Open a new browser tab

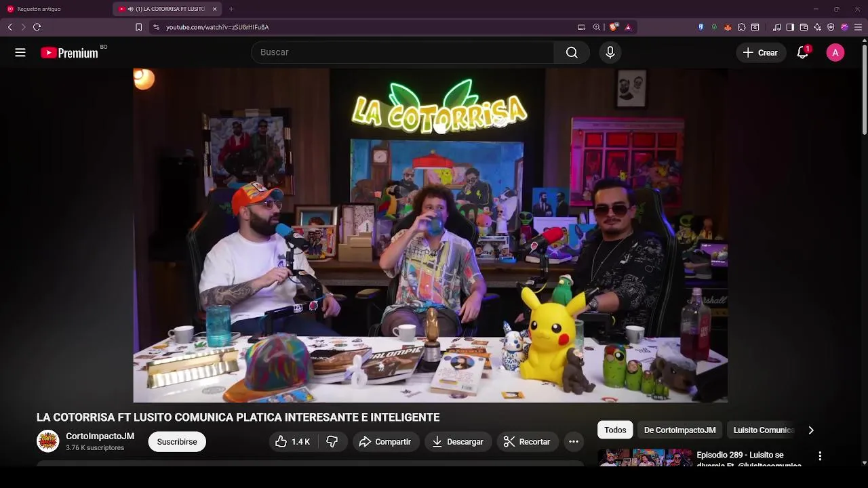(x=231, y=9)
